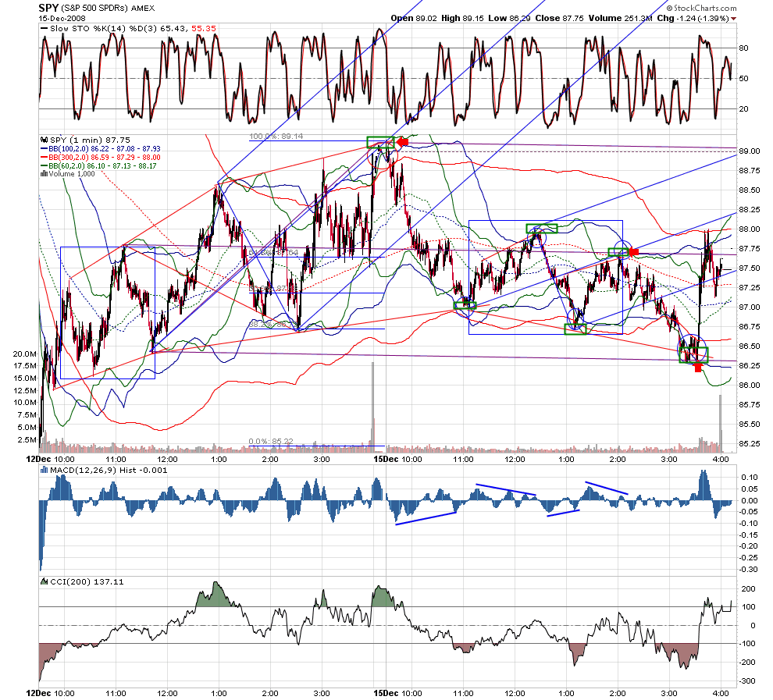
Task: Click the bold SPY ticker title
Action: (x=48, y=8)
